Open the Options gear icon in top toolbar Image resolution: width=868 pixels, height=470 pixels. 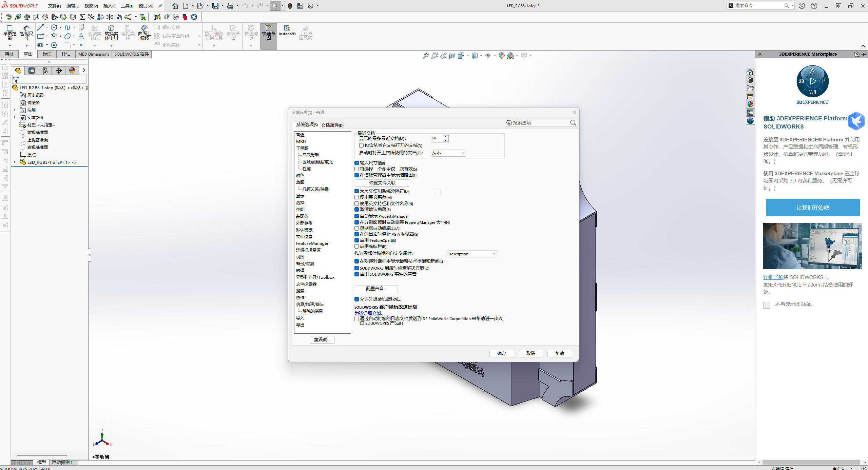[x=310, y=6]
